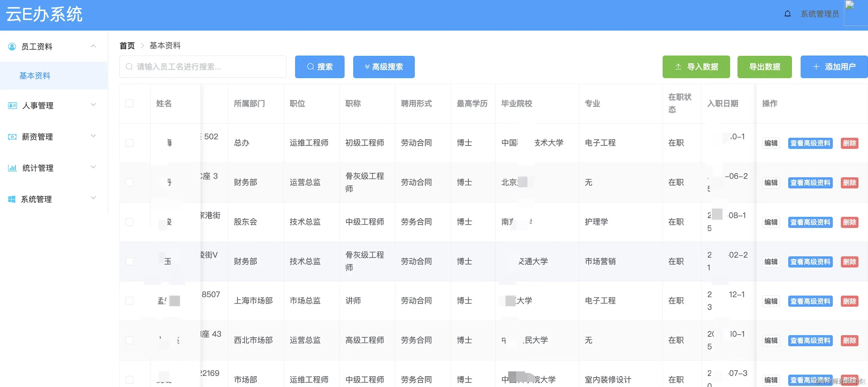The image size is (868, 387).
Task: Check the row checkbox for 股东会 employee
Action: click(129, 222)
